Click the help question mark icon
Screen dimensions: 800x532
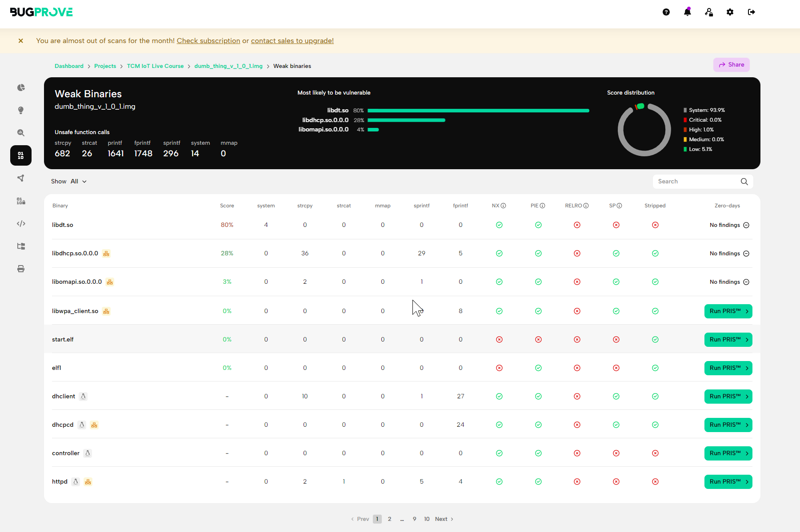(666, 12)
